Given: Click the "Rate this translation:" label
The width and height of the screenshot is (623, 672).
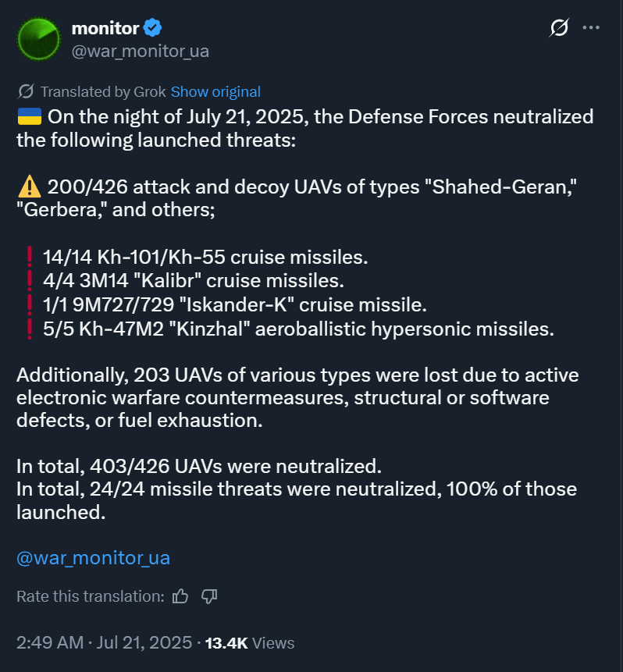Looking at the screenshot, I should coord(91,596).
